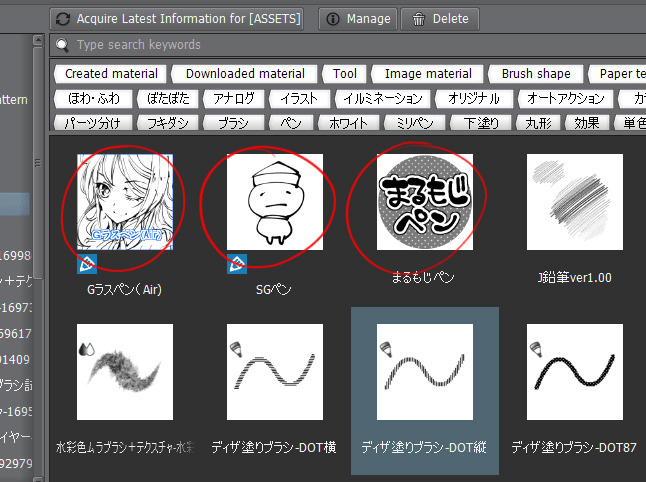Click the refresh icon for ASSETS information

pyautogui.click(x=63, y=19)
